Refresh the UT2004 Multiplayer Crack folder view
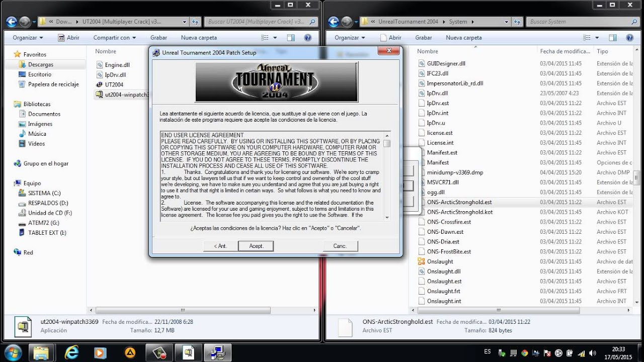 (195, 22)
